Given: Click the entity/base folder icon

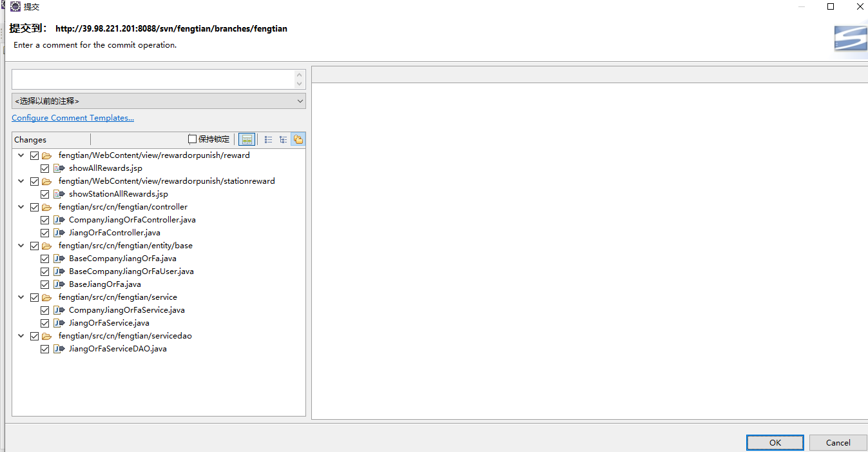Looking at the screenshot, I should (46, 246).
